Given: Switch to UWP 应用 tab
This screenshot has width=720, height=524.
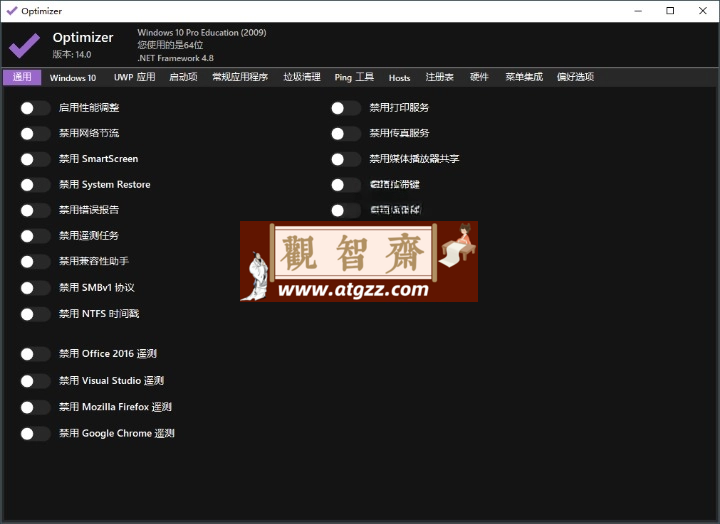Looking at the screenshot, I should 135,77.
